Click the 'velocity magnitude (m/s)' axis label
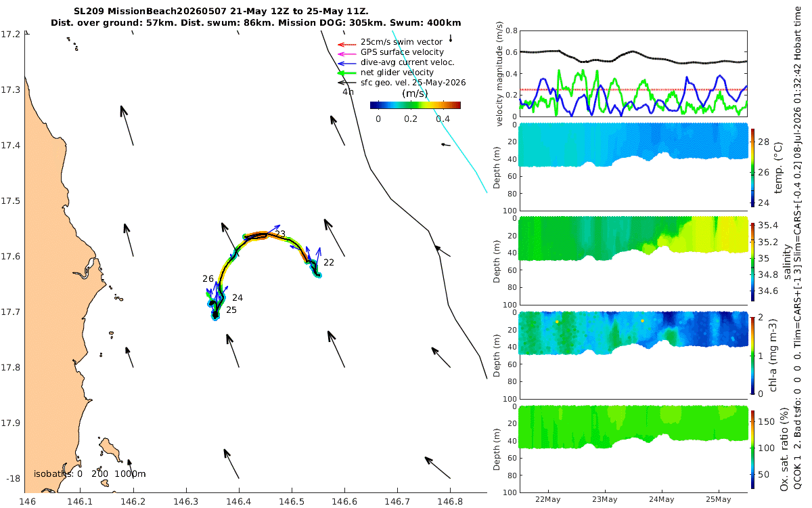 click(499, 75)
